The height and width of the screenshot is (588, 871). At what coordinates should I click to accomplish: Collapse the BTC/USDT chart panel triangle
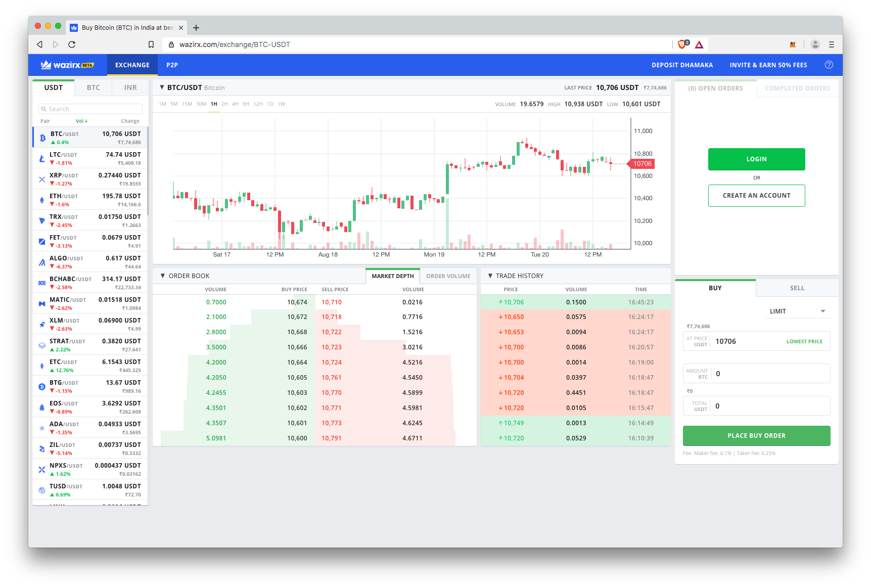click(162, 87)
